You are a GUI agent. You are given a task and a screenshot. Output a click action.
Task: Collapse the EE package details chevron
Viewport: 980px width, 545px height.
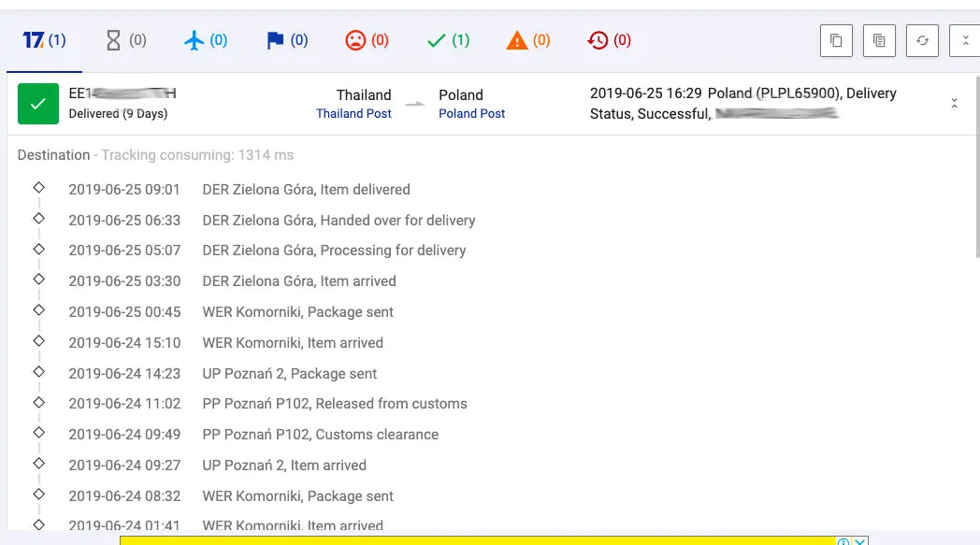tap(955, 103)
